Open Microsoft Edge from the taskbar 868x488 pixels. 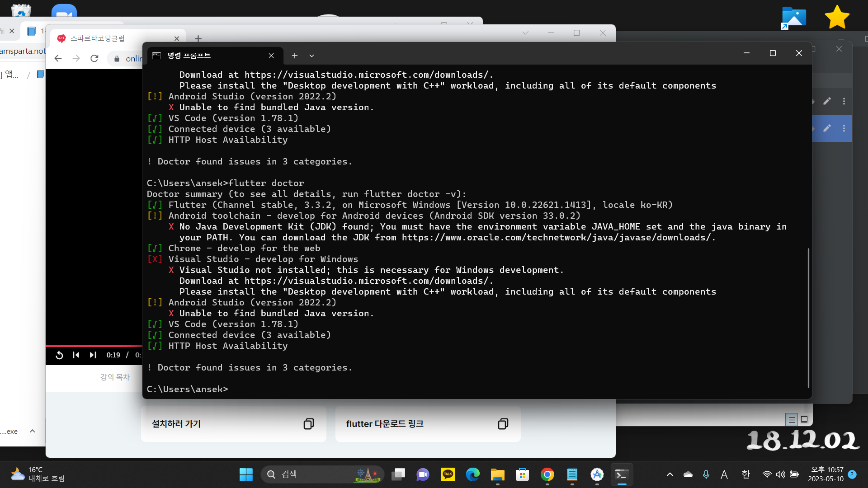pos(473,474)
